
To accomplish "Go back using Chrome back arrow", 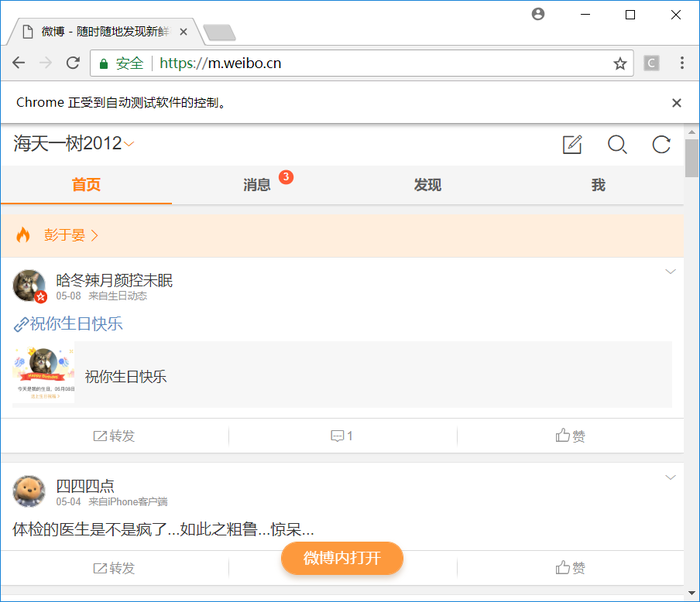I will click(x=19, y=63).
